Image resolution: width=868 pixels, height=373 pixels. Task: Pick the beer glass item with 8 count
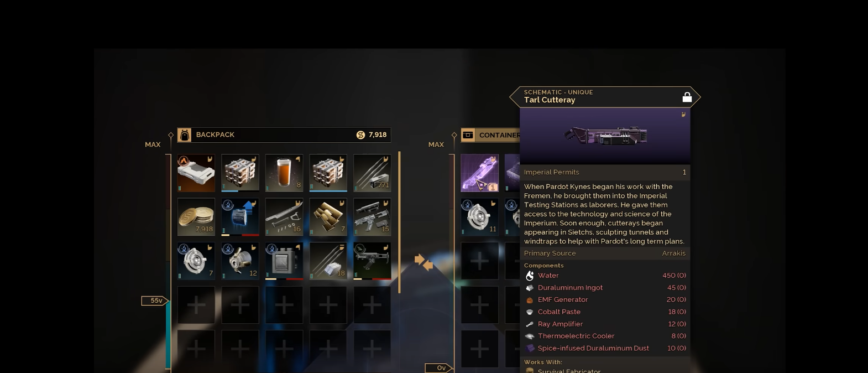click(284, 173)
